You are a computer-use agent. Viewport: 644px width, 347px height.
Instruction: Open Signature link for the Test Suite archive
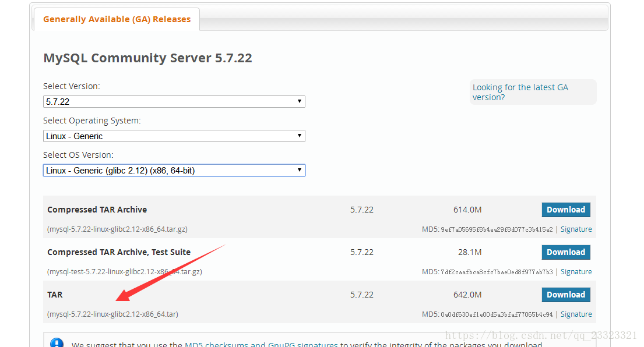[x=576, y=271]
